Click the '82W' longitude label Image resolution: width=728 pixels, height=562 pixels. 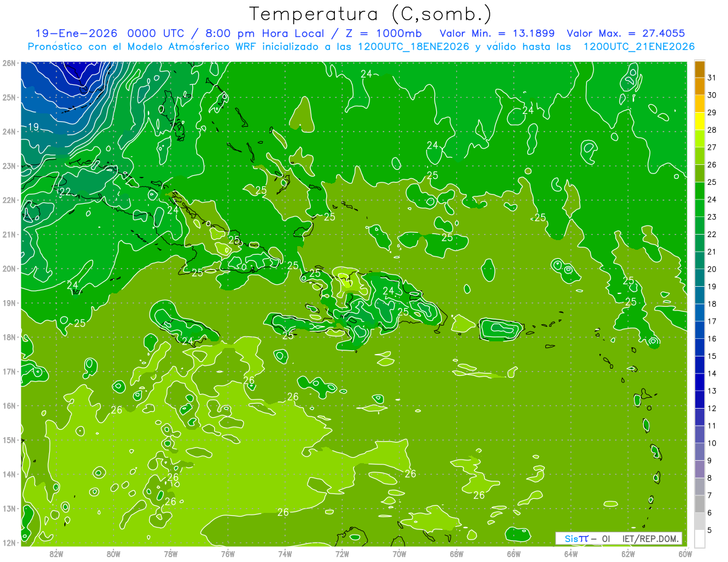(56, 554)
